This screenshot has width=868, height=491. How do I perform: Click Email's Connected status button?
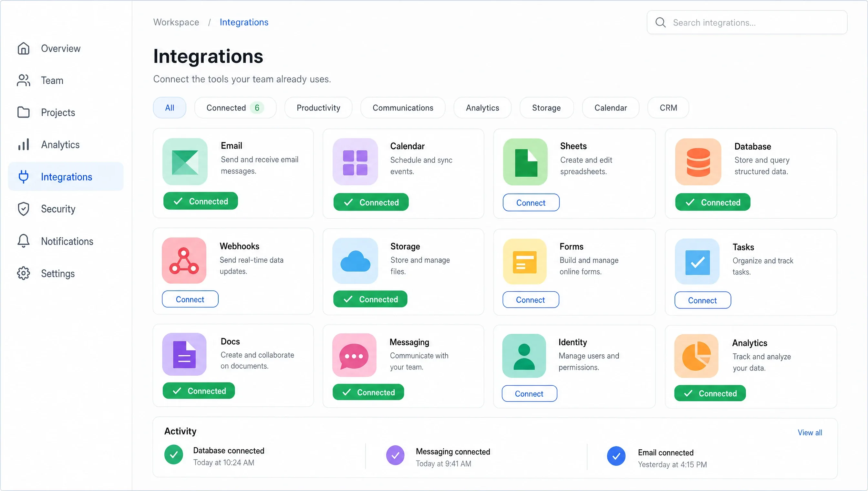[x=201, y=201]
